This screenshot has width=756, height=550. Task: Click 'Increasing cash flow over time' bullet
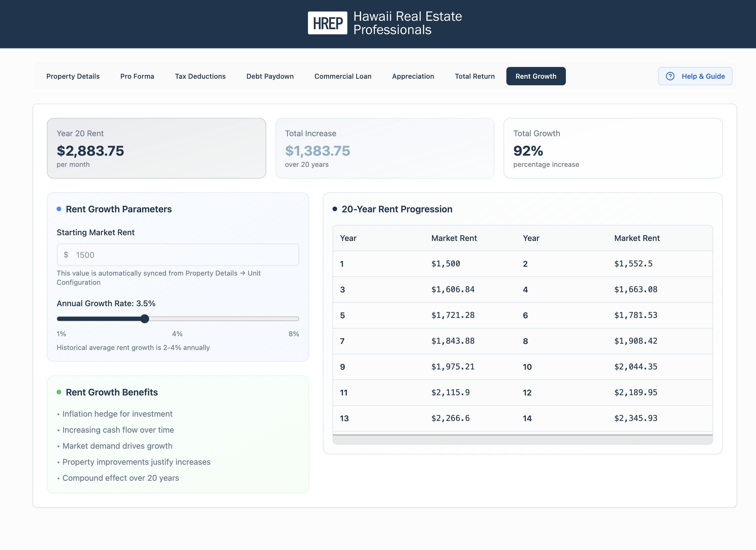pos(118,430)
